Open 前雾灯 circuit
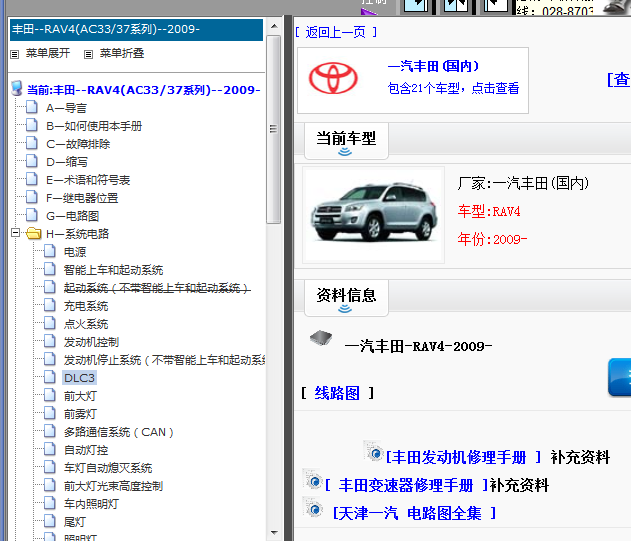The image size is (631, 541). [x=80, y=414]
